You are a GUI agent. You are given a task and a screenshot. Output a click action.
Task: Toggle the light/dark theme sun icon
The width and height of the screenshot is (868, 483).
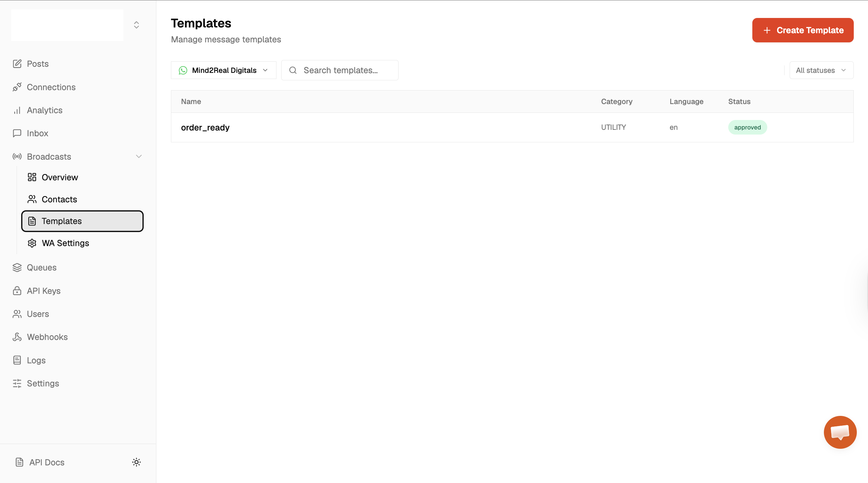pyautogui.click(x=136, y=462)
